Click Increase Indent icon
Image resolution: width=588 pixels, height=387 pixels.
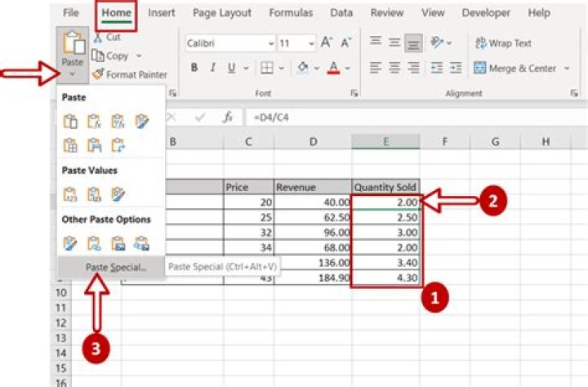[x=456, y=68]
